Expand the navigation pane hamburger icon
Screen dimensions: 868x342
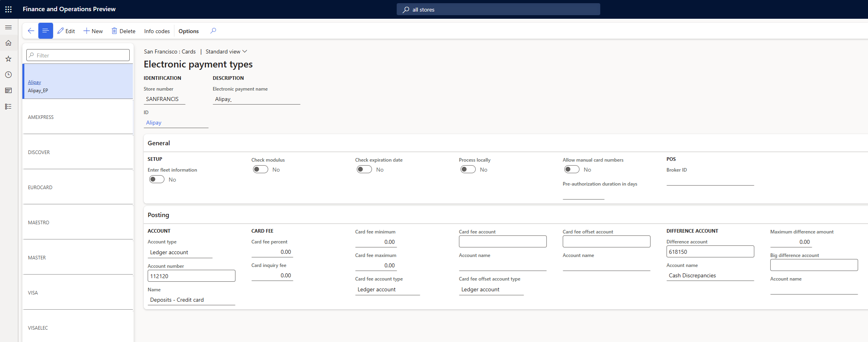[x=8, y=28]
